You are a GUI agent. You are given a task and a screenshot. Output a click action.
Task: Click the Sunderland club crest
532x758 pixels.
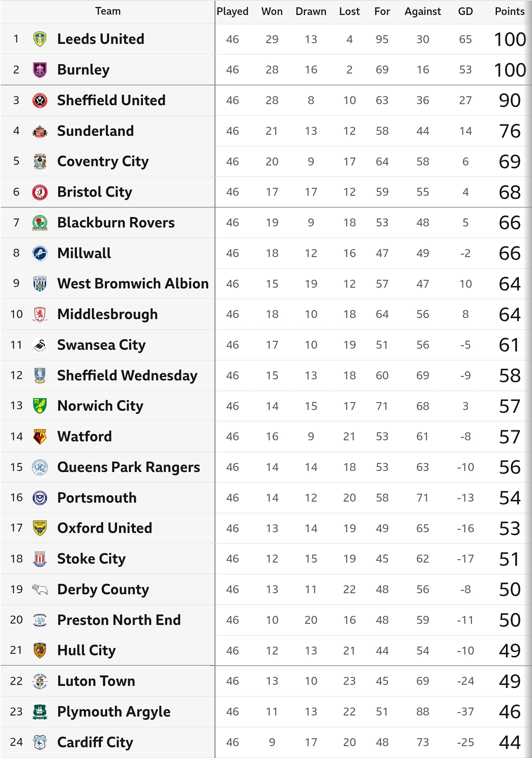[40, 131]
